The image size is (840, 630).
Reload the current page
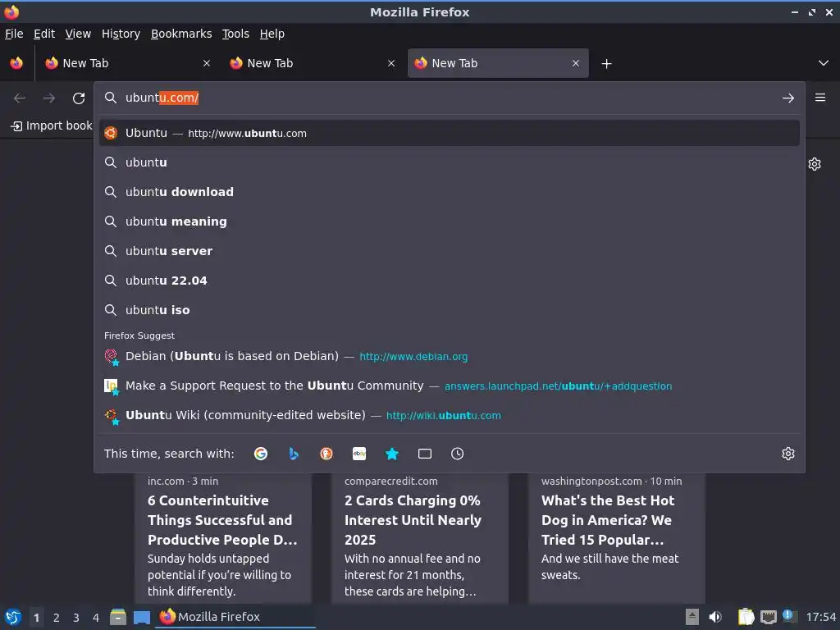pos(79,98)
